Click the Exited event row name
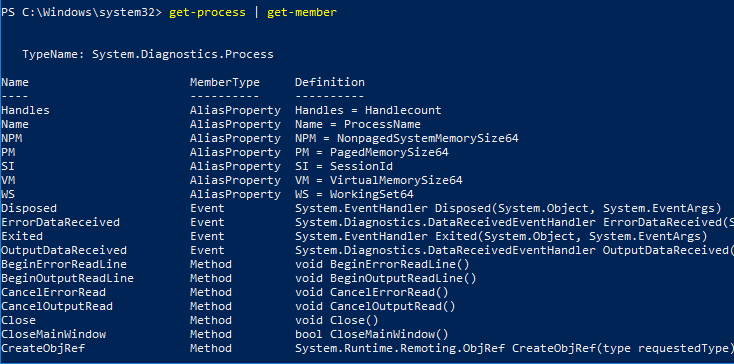Image resolution: width=734 pixels, height=364 pixels. click(22, 236)
